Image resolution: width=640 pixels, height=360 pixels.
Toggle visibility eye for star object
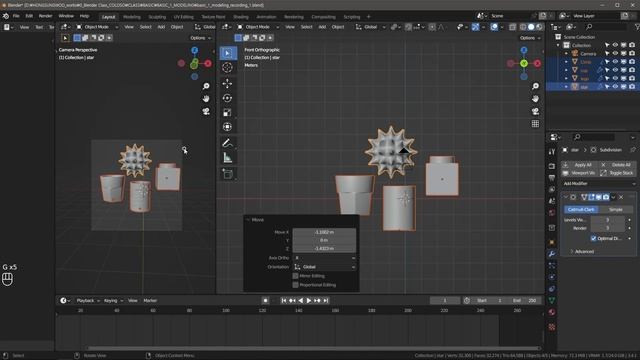tap(615, 87)
